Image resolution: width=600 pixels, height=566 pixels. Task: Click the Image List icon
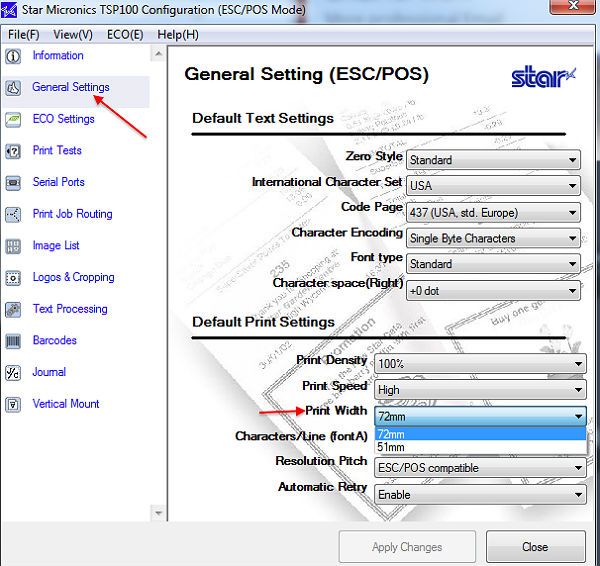[x=13, y=246]
